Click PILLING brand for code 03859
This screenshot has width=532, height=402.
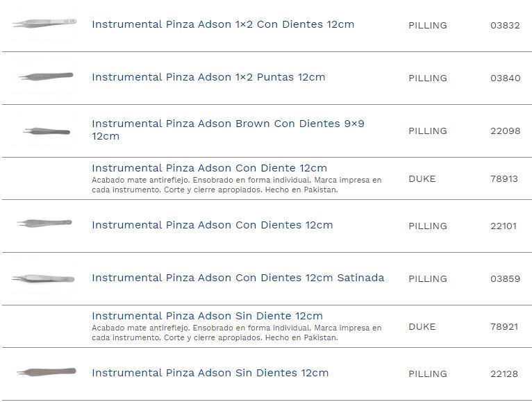(427, 279)
